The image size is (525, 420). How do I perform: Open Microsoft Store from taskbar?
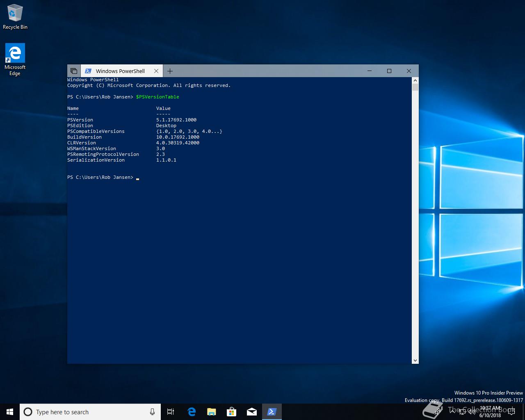231,412
